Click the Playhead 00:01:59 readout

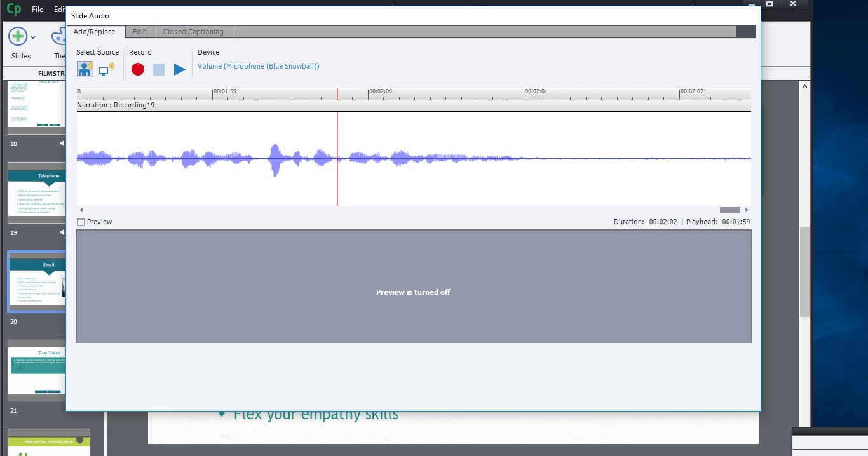pyautogui.click(x=718, y=222)
